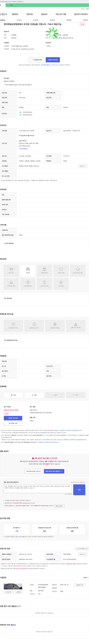Jump to 전형방법 section tab
The image size is (89, 644).
(x=69, y=20)
